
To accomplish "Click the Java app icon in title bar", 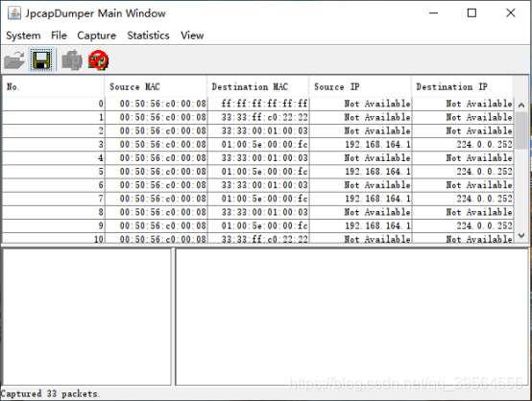I will (x=14, y=13).
